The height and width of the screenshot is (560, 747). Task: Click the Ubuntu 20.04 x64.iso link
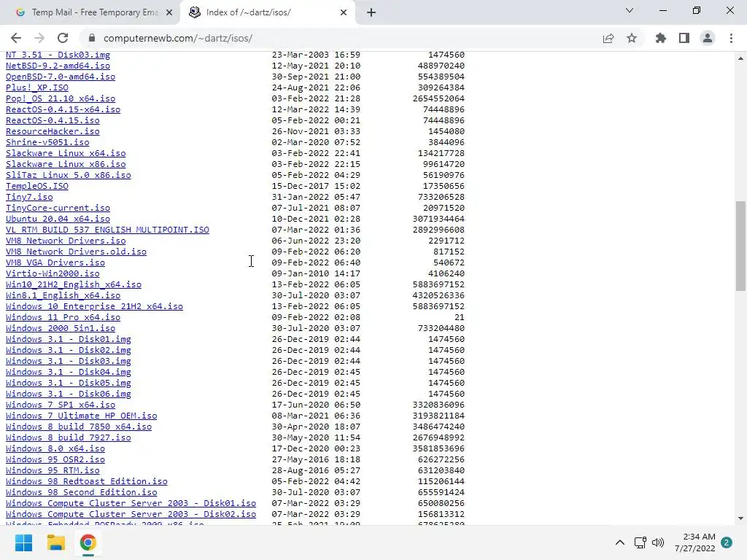58,219
